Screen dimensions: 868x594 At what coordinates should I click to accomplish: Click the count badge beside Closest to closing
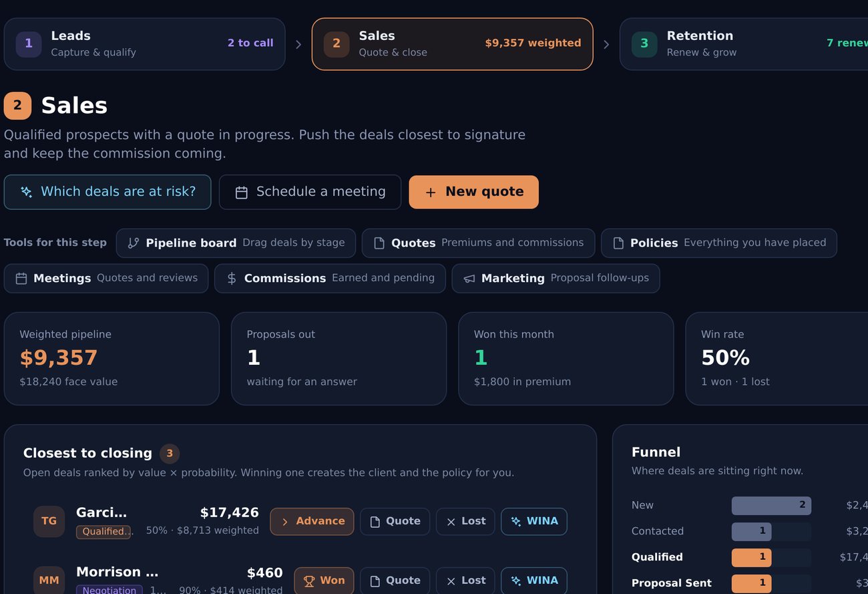(170, 454)
